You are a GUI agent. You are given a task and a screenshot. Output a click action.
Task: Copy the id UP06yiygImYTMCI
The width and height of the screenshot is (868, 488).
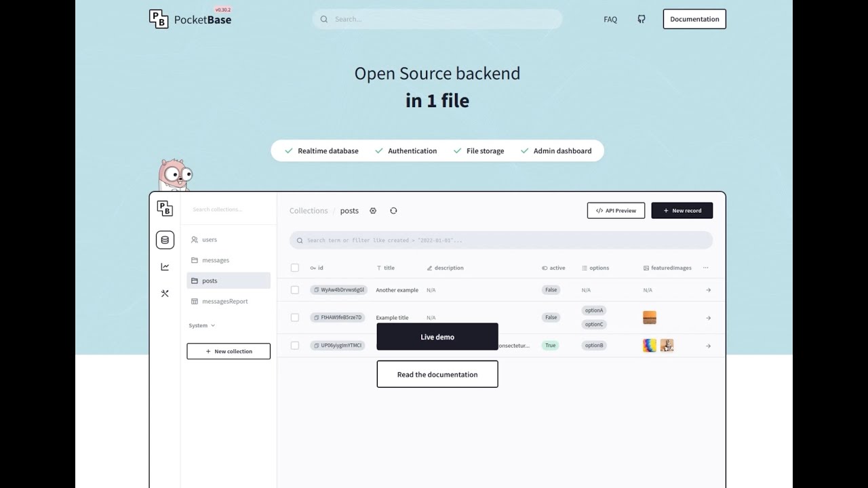[x=317, y=346]
